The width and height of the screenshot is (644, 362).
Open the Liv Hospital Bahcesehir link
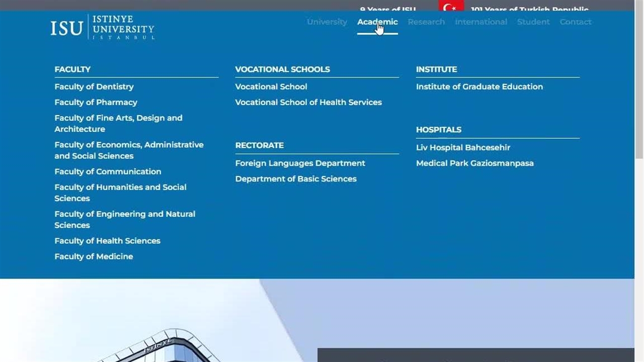(x=463, y=147)
